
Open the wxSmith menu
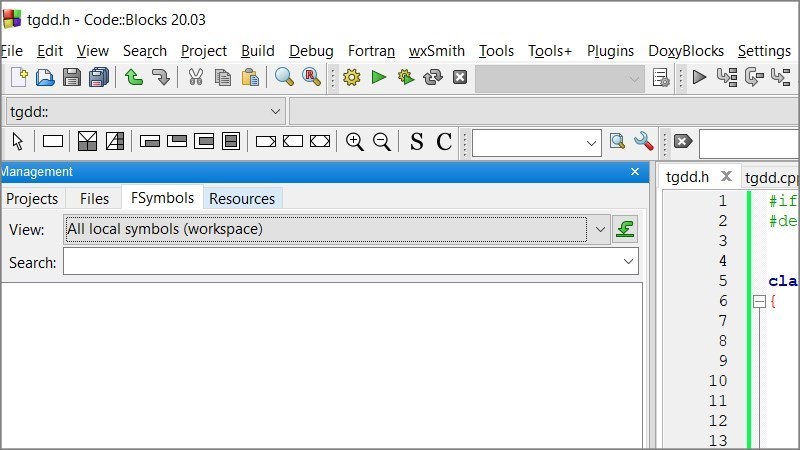[x=437, y=51]
